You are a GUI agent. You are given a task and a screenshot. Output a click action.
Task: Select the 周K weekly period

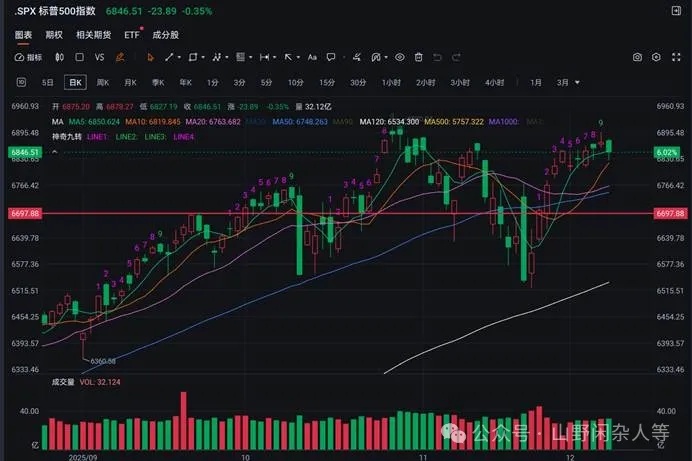102,82
